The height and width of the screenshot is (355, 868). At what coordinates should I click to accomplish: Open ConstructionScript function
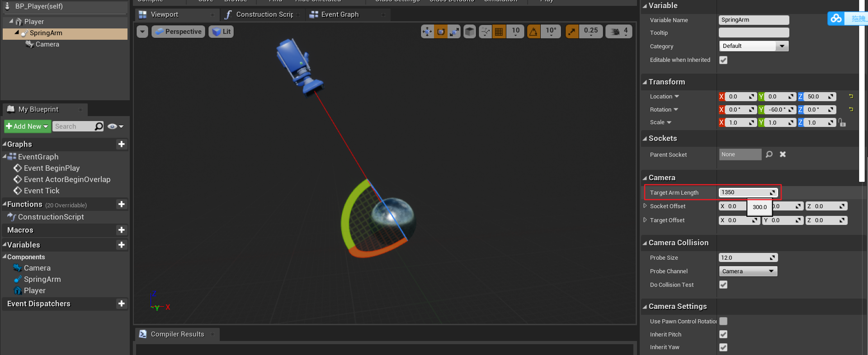pyautogui.click(x=46, y=217)
